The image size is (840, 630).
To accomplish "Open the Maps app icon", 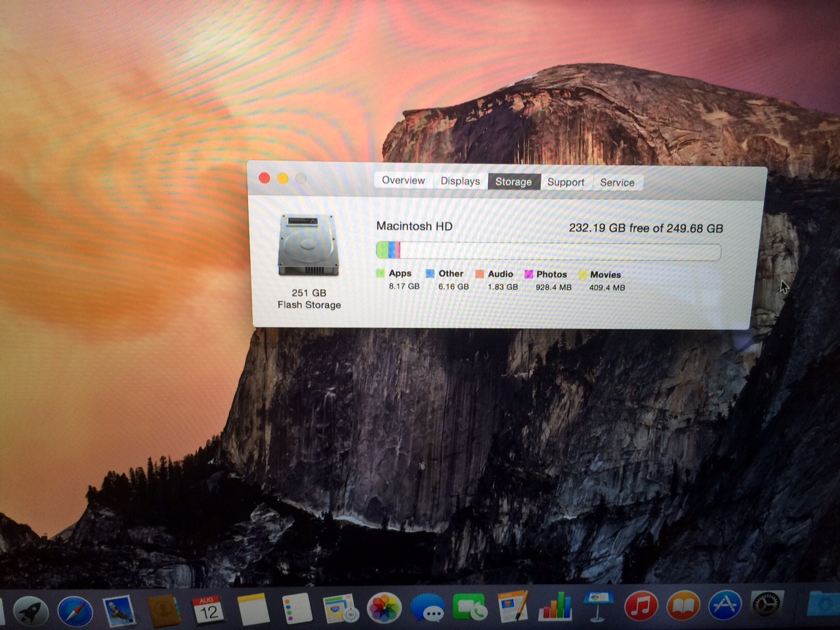I will (341, 610).
